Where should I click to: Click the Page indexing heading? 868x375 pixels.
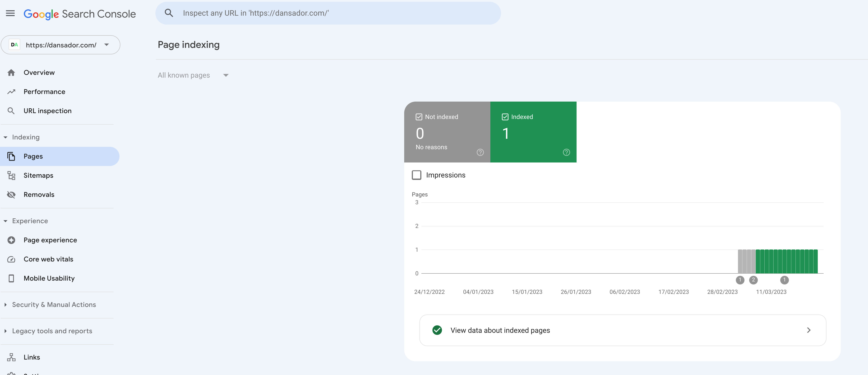(x=189, y=45)
